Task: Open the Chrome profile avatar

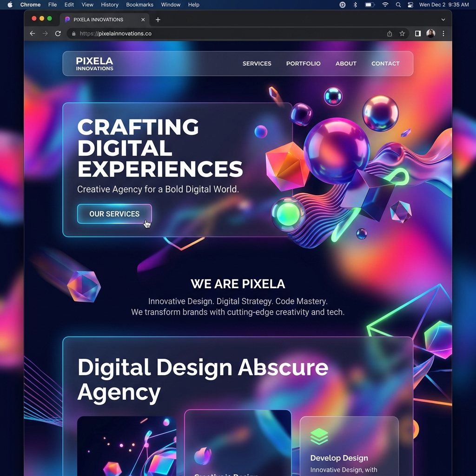Action: (431, 33)
